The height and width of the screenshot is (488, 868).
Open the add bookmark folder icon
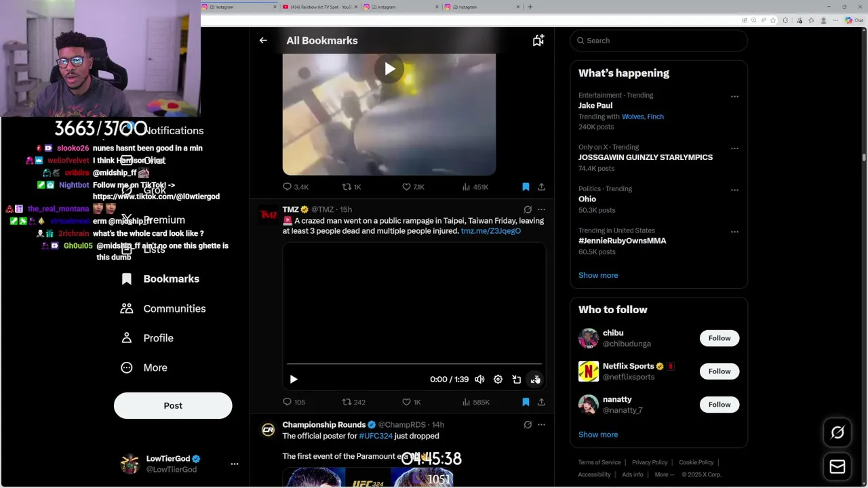[538, 41]
